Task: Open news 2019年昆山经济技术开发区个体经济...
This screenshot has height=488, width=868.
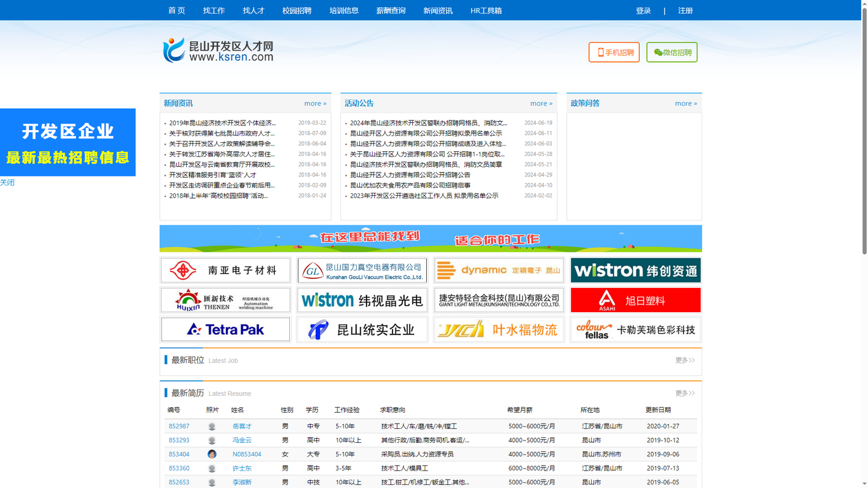Action: coord(222,123)
